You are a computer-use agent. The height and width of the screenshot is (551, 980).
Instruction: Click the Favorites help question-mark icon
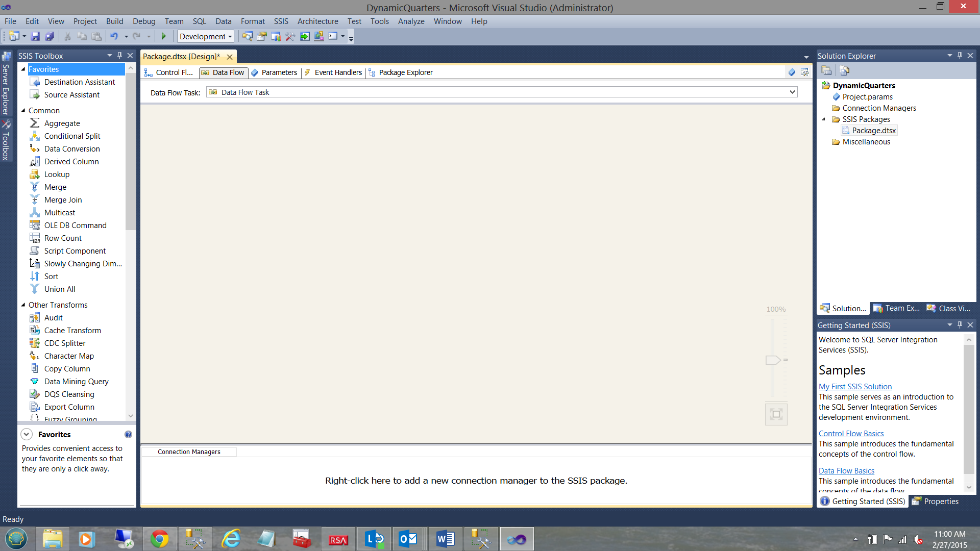click(128, 434)
